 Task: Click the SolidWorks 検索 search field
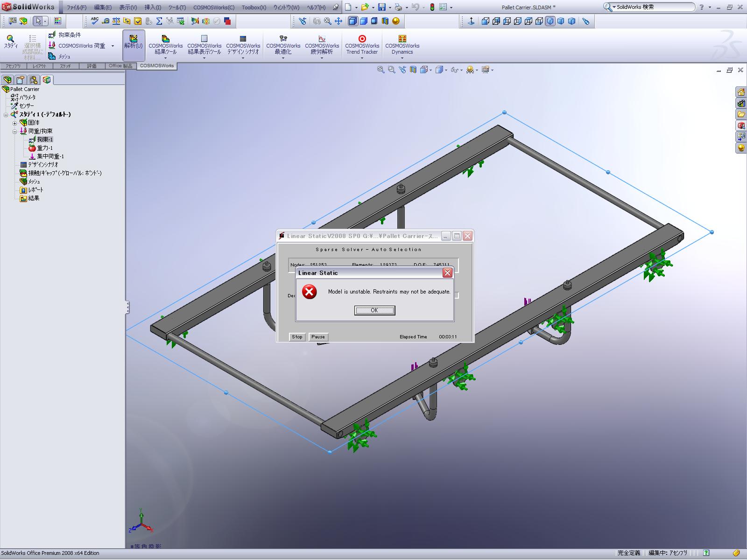pyautogui.click(x=655, y=7)
